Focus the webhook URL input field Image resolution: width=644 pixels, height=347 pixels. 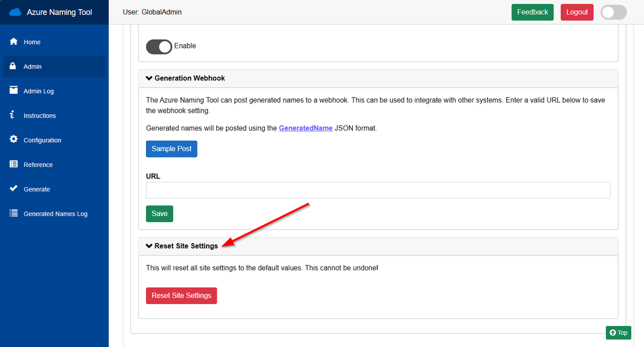[378, 190]
